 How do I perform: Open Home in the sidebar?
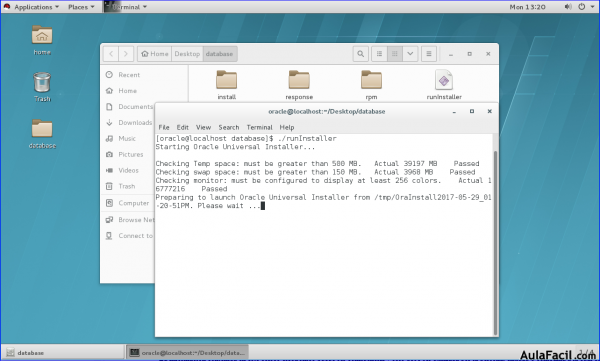pyautogui.click(x=127, y=91)
